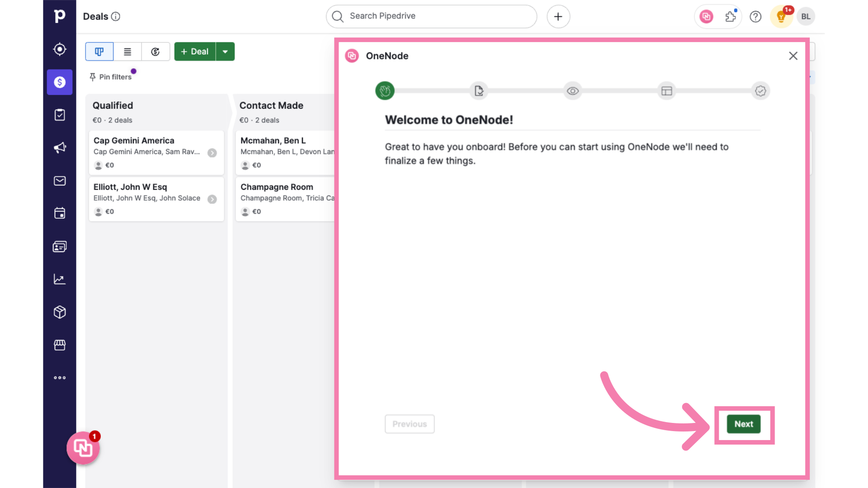Open the BL user avatar menu
Image resolution: width=868 pixels, height=488 pixels.
[x=806, y=17]
